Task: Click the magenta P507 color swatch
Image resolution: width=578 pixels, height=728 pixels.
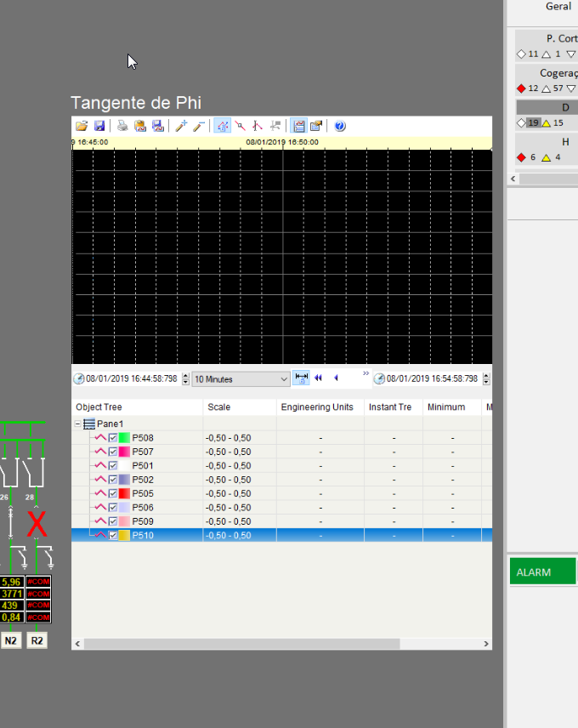Action: coord(124,452)
